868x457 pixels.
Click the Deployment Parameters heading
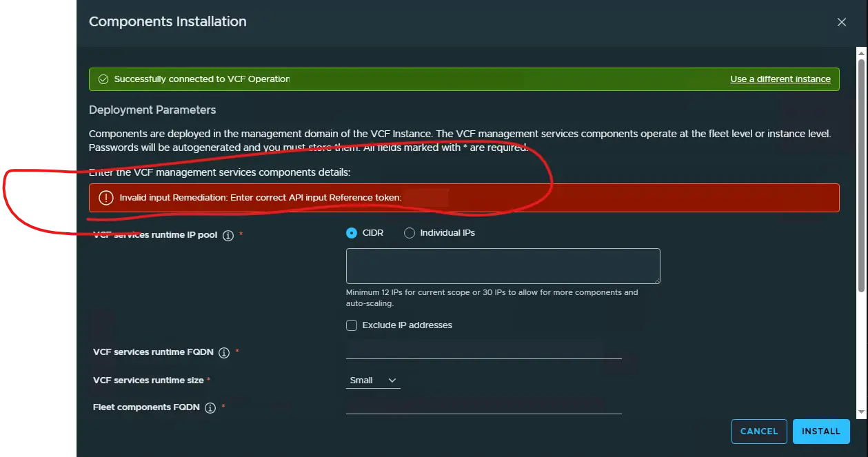click(x=152, y=110)
